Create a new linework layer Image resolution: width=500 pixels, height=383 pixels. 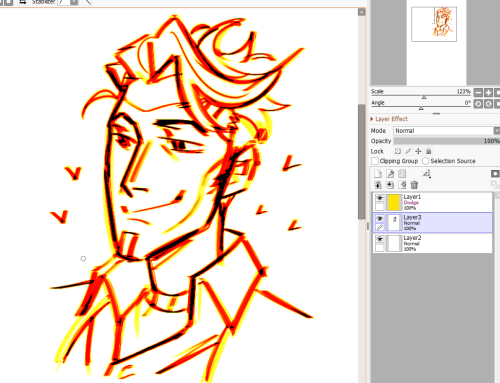click(x=390, y=174)
